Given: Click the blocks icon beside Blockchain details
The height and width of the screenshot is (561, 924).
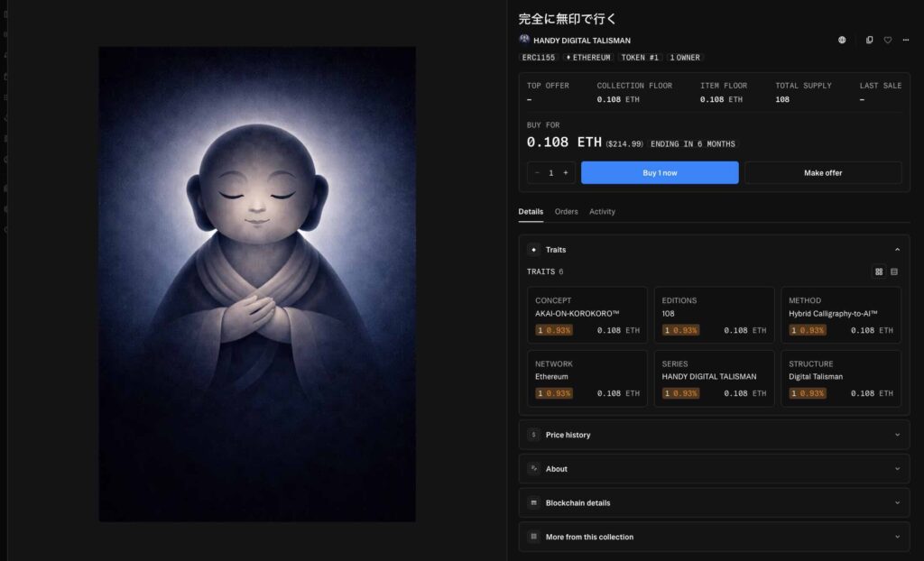Looking at the screenshot, I should click(x=532, y=502).
